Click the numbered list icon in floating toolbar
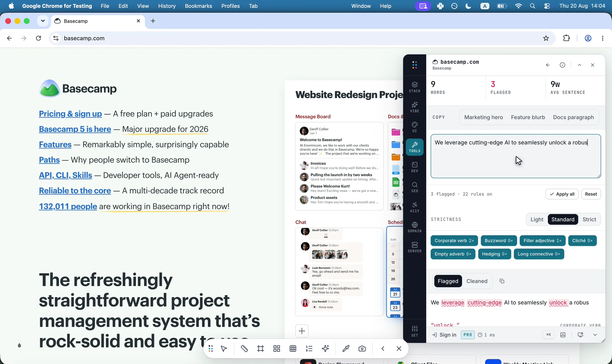This screenshot has height=364, width=612. click(309, 349)
